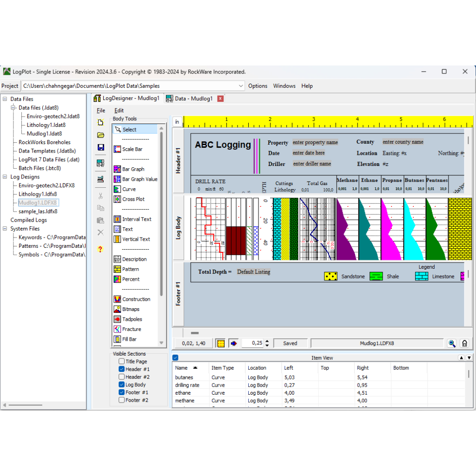Viewport: 476px width, 476px height.
Task: Open the yellow help question mark
Action: click(100, 249)
